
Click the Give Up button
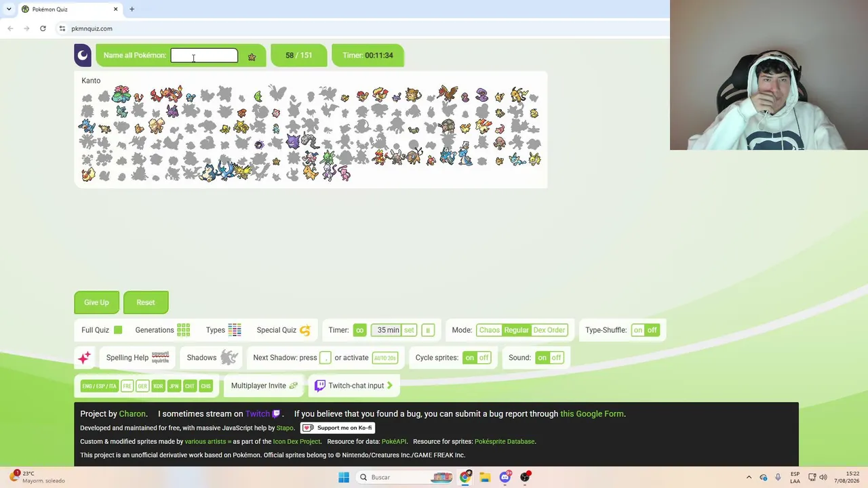pos(96,302)
